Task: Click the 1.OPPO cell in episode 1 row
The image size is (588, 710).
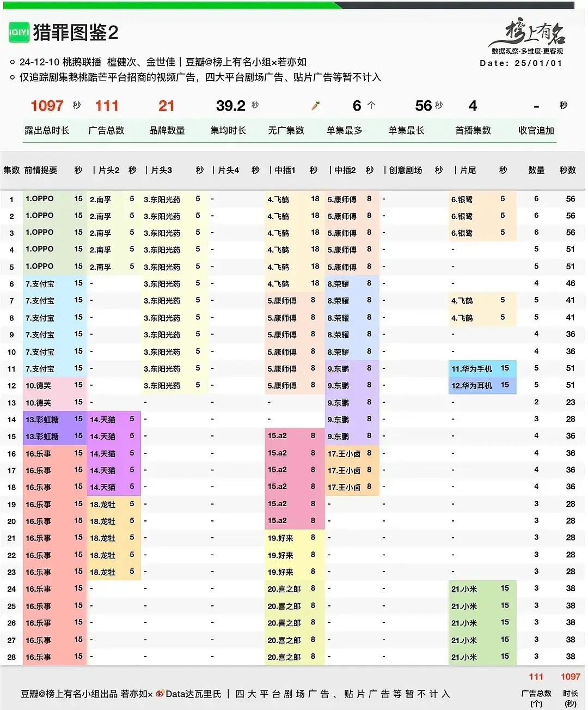Action: 40,199
